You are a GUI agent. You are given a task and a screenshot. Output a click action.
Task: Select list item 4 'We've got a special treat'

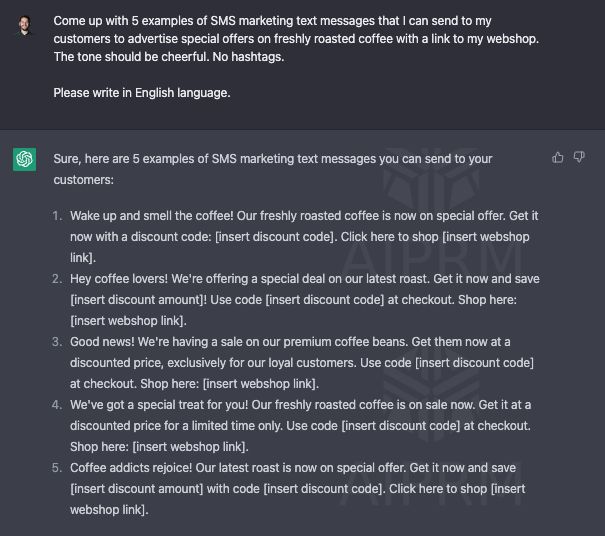(x=301, y=425)
